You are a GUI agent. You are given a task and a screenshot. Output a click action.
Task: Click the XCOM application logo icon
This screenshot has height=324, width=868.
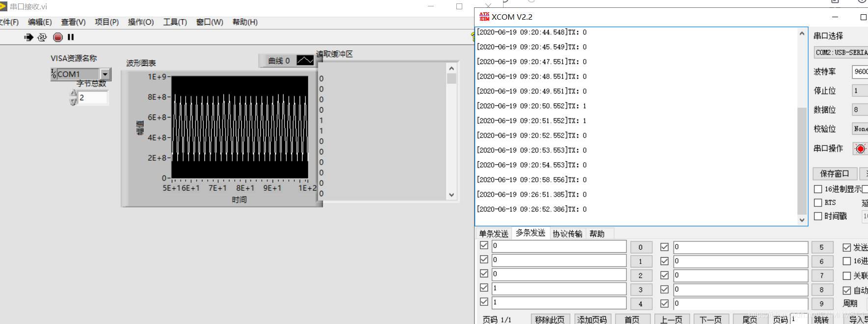[484, 17]
